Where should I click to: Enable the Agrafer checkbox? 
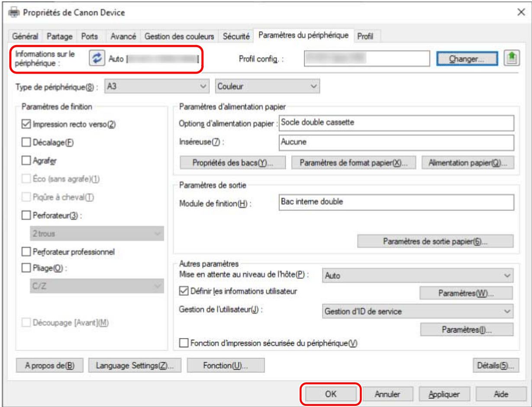(26, 160)
